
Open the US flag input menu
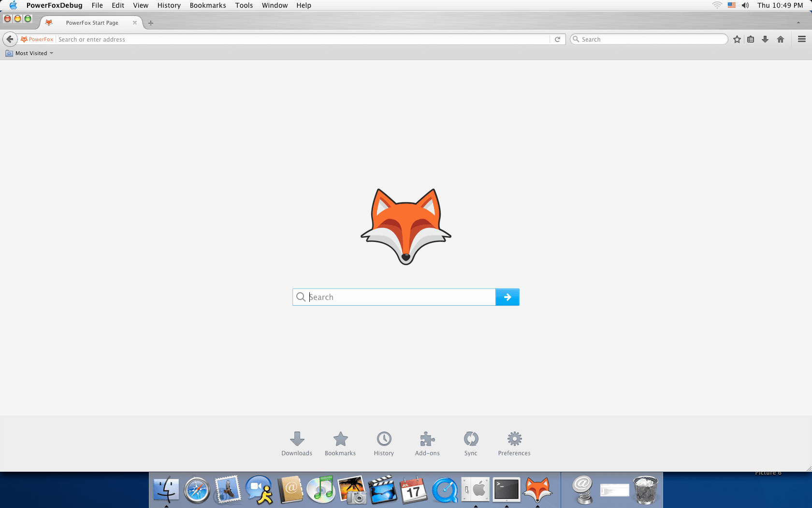[x=732, y=5]
